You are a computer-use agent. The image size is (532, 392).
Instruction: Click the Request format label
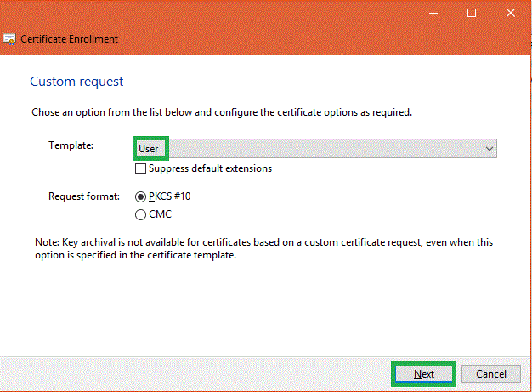[85, 196]
